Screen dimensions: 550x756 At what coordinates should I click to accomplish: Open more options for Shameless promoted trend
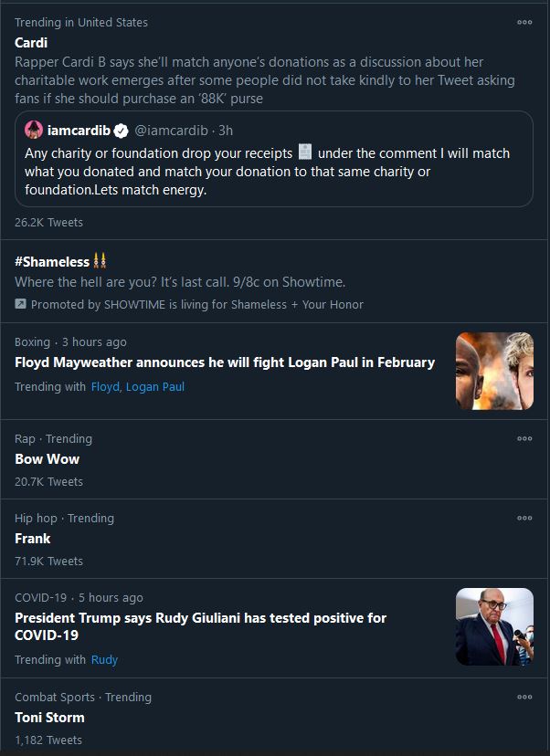[x=524, y=260]
